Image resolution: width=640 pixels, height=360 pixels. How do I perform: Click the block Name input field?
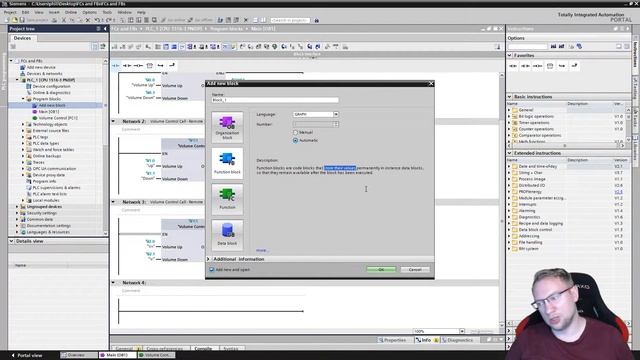click(275, 100)
